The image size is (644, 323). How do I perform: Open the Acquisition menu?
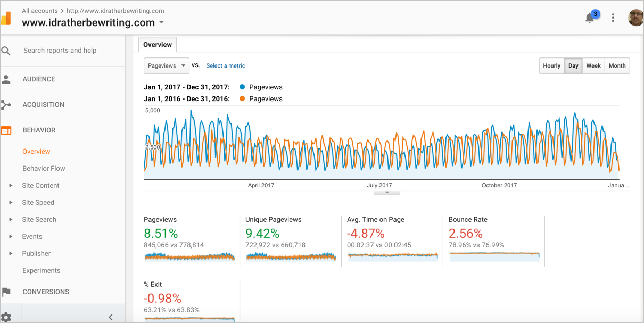click(x=44, y=105)
